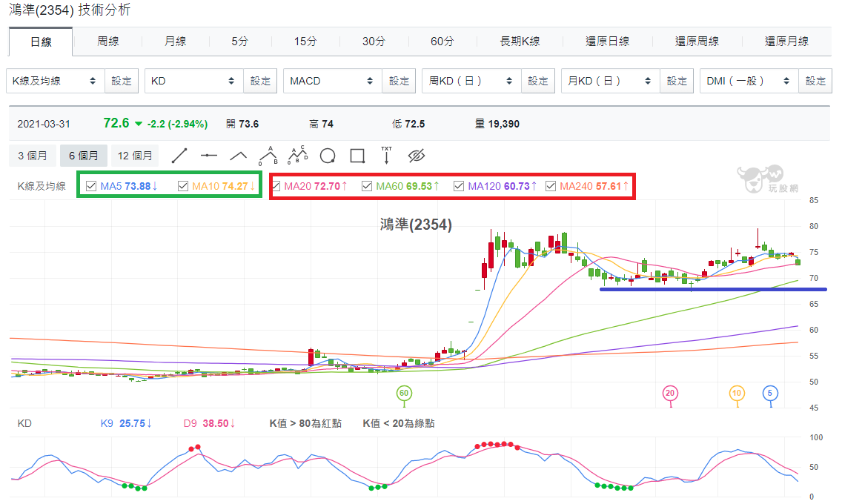Click the D9 38.50 value
This screenshot has width=842, height=504.
[210, 423]
